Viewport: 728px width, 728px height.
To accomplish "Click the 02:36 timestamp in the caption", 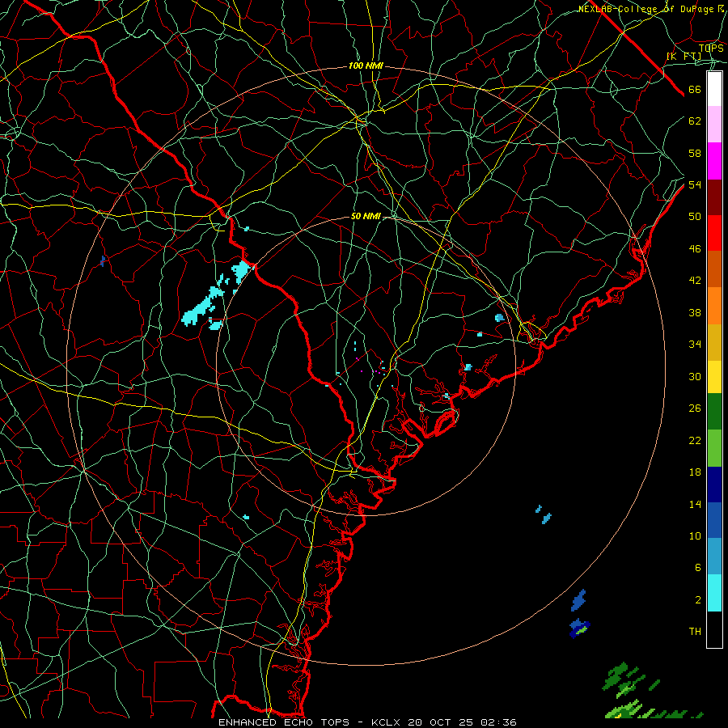I will [x=498, y=722].
